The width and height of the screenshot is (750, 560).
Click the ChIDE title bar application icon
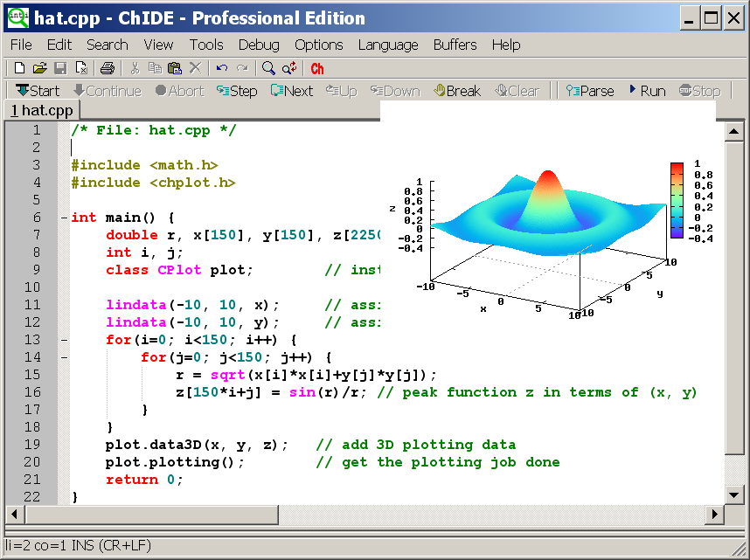18,17
